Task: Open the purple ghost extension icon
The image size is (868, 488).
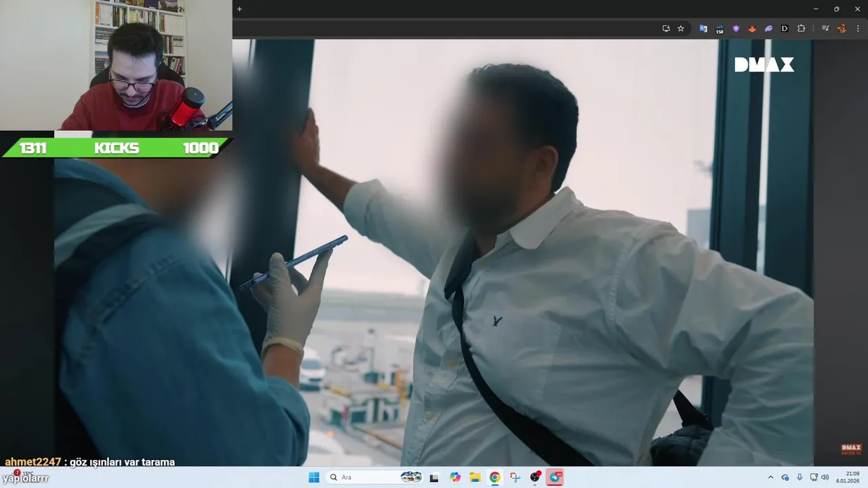Action: (x=768, y=28)
